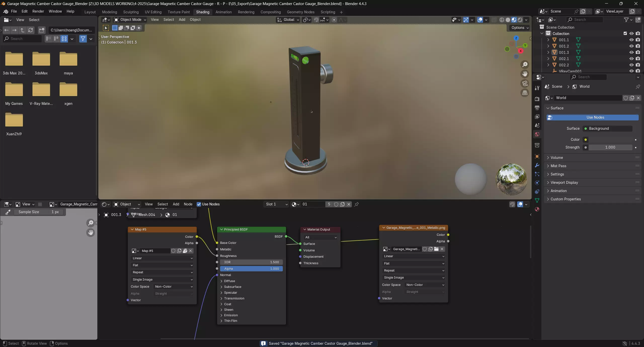
Task: Uncheck the Use Nodes checkbox
Action: pyautogui.click(x=199, y=204)
